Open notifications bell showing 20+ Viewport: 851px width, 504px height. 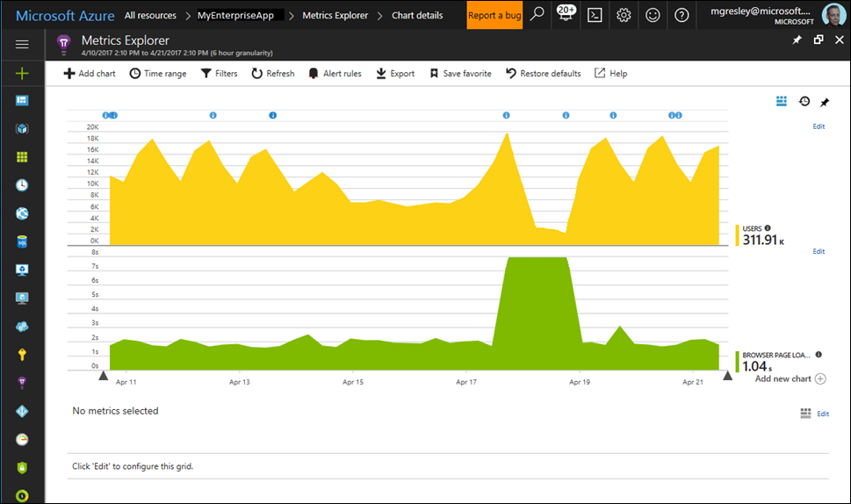[x=566, y=13]
